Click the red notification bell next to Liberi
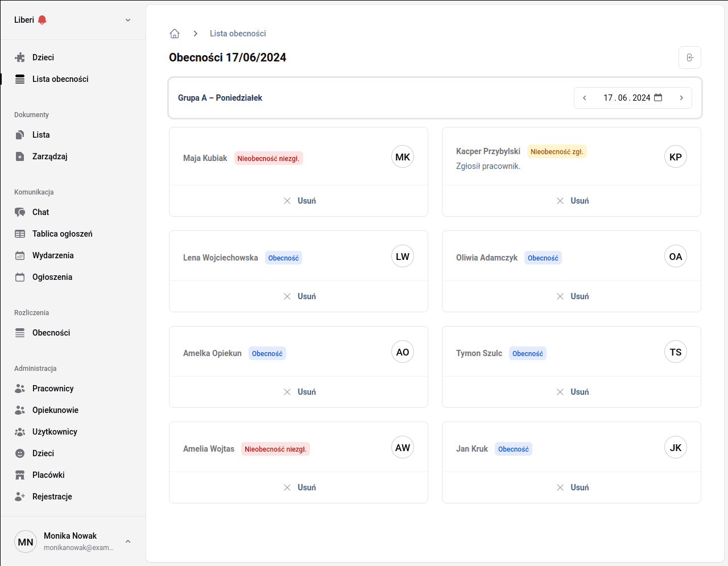Image resolution: width=728 pixels, height=566 pixels. click(x=42, y=20)
